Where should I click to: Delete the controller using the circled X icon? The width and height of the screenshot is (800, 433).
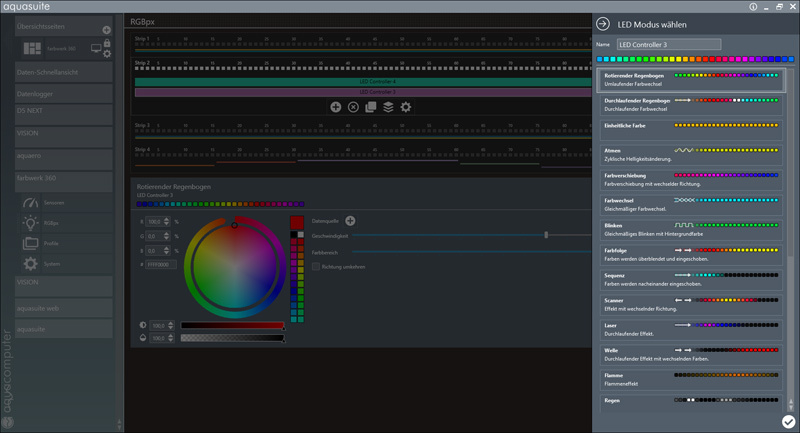pos(353,107)
